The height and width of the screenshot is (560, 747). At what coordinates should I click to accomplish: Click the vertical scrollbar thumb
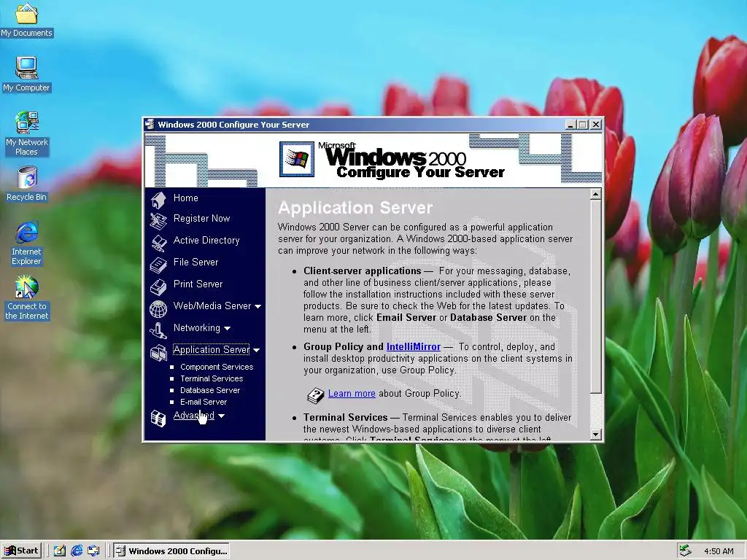pos(595,297)
